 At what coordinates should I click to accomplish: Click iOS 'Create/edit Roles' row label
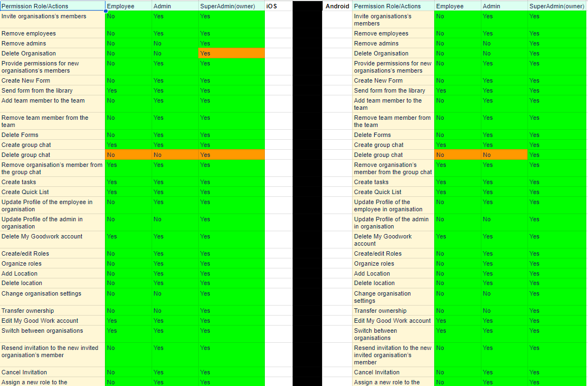pos(53,253)
